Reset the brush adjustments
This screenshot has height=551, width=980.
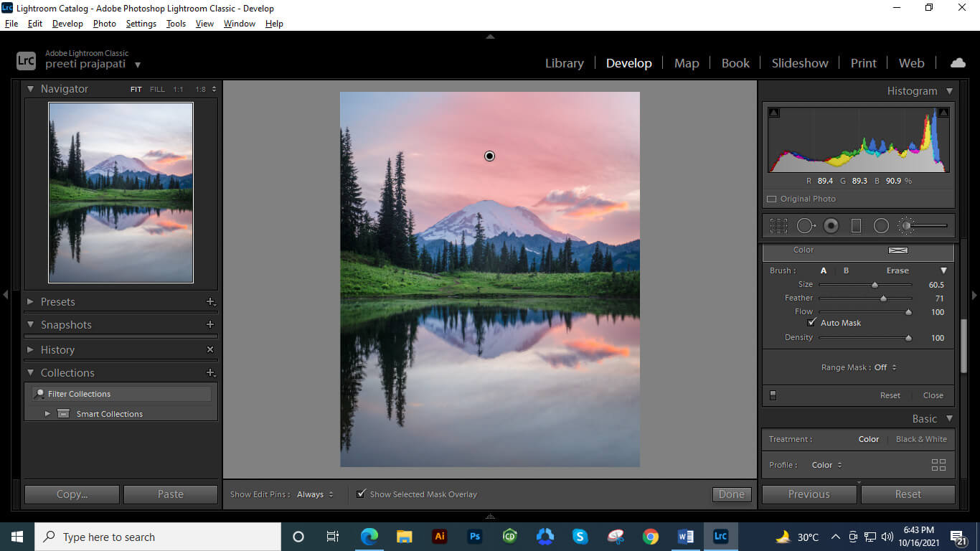[890, 395]
